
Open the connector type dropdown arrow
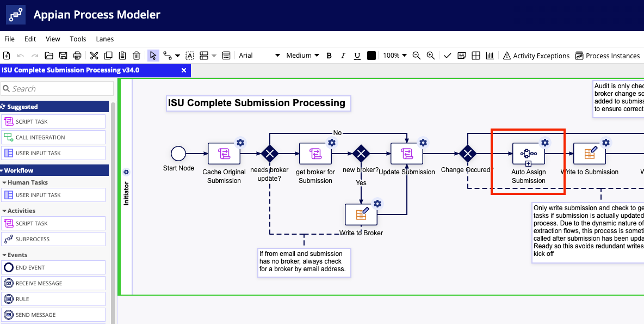click(x=177, y=56)
